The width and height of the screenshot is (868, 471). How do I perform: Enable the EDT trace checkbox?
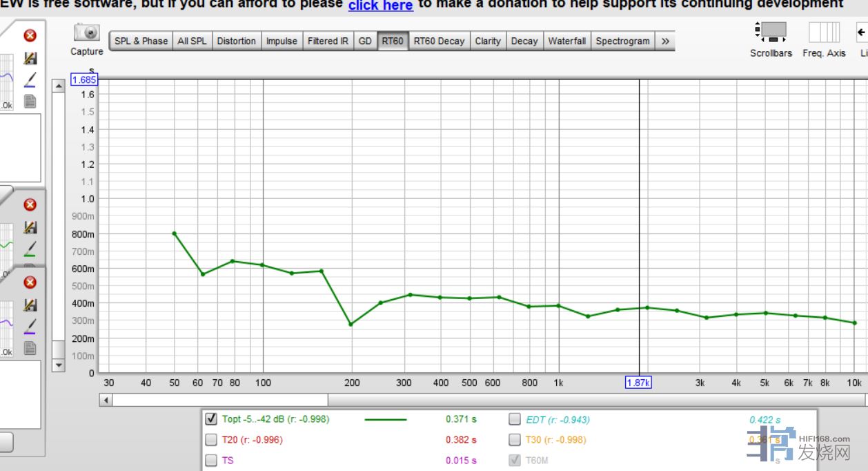point(515,419)
